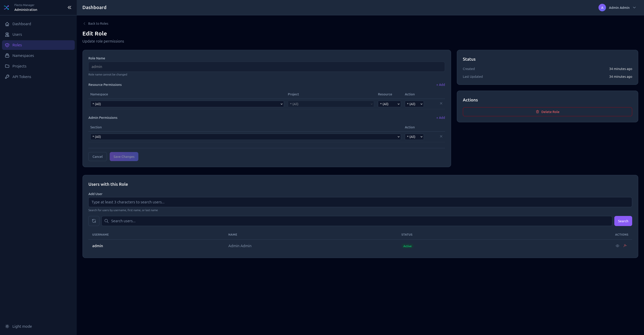Go to Namespaces in sidebar
This screenshot has height=335, width=644.
pos(23,56)
